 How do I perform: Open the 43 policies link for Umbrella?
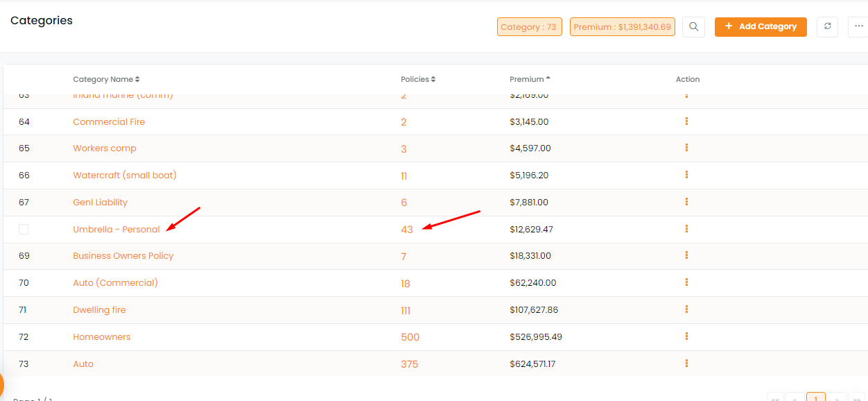click(407, 230)
